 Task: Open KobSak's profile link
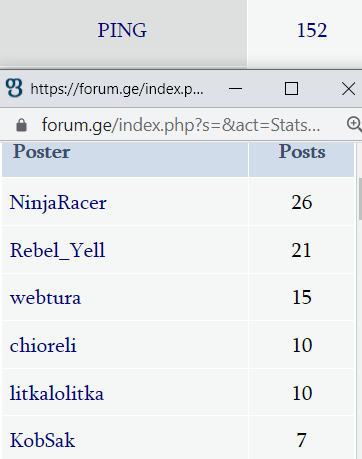42,440
